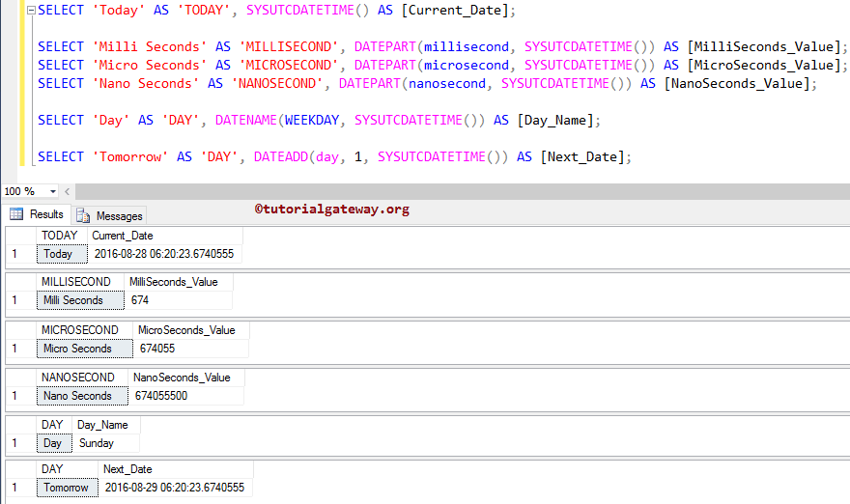Click the Messages tab document icon
The width and height of the screenshot is (850, 504).
coord(83,215)
